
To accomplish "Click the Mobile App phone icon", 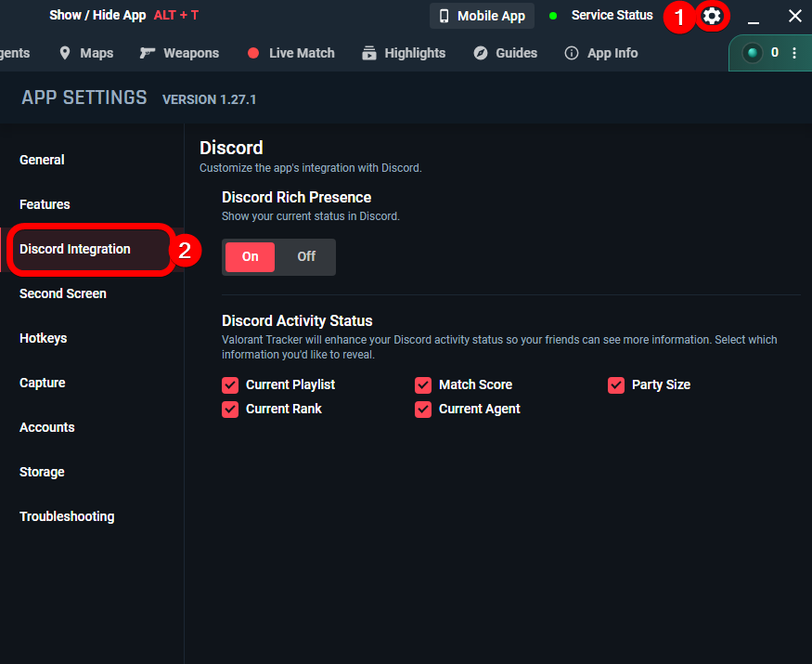I will [x=444, y=16].
